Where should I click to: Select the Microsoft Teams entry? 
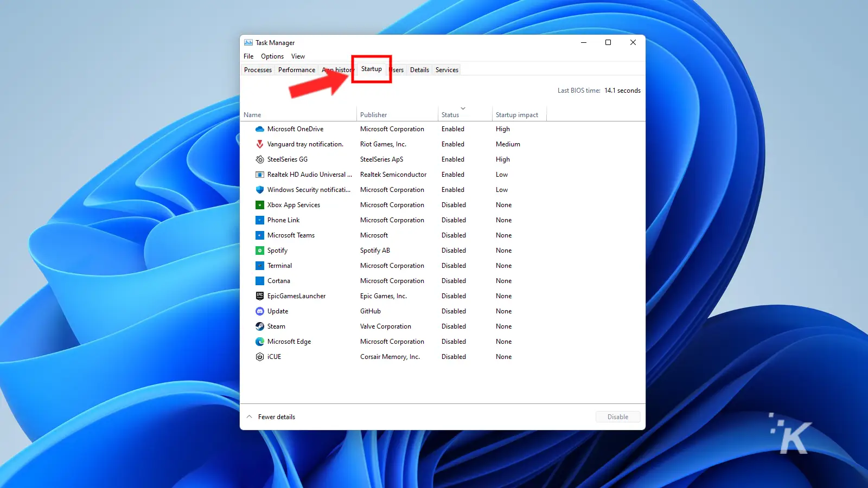291,235
